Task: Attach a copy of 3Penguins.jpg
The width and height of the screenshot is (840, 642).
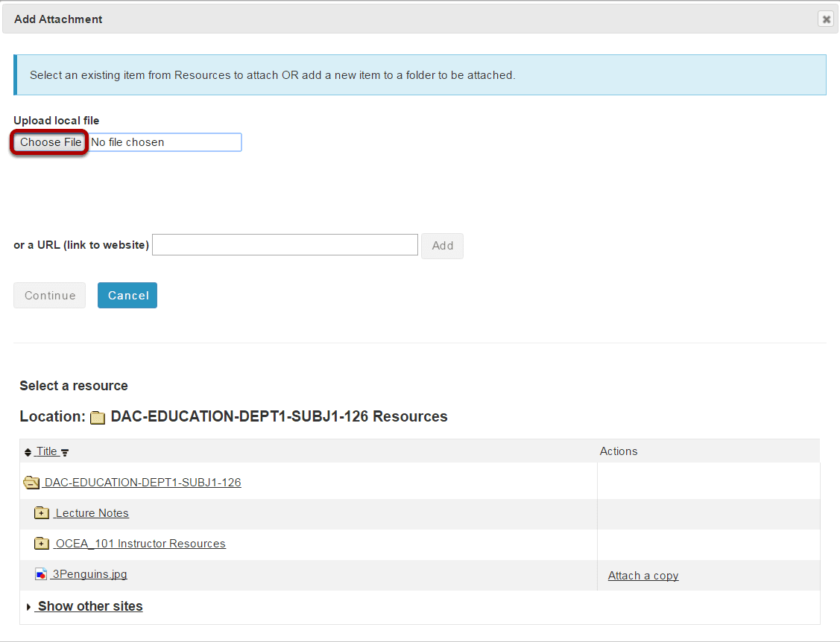Action: pos(642,576)
